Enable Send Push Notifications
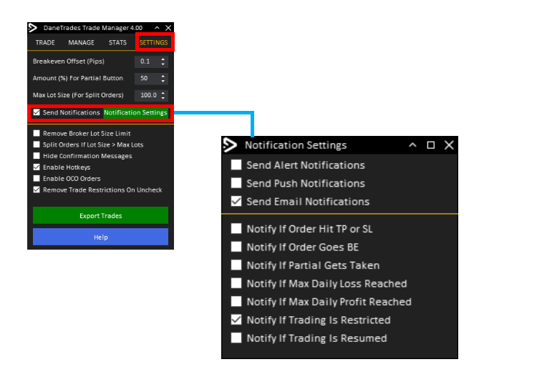 click(x=236, y=183)
